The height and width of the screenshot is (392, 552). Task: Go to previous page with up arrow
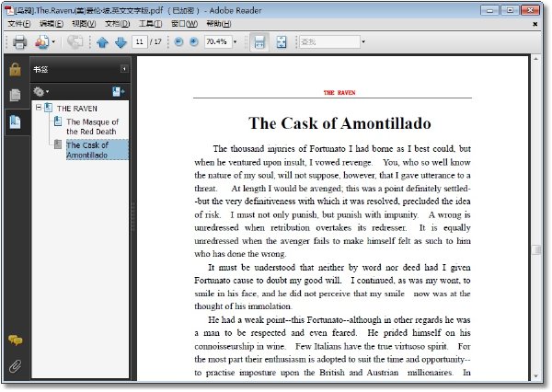102,42
